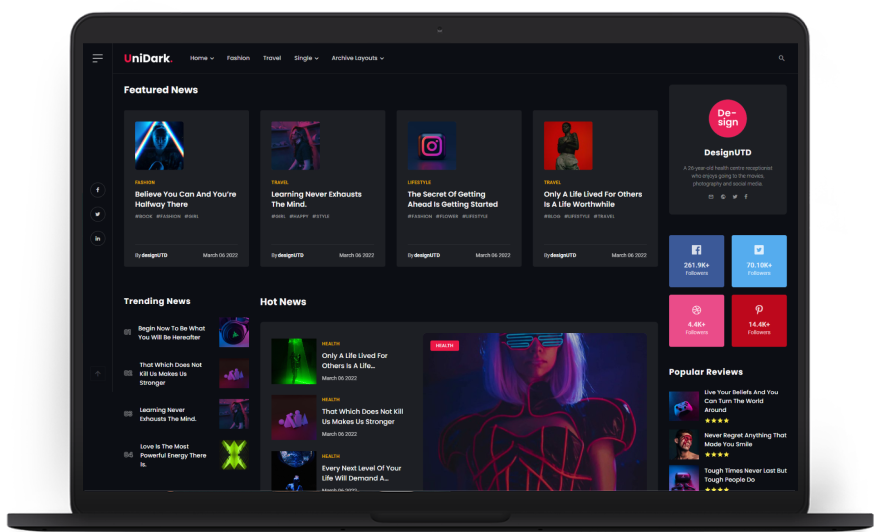Viewport: 880px width, 532px height.
Task: Open the hamburger sidebar menu
Action: tap(98, 58)
